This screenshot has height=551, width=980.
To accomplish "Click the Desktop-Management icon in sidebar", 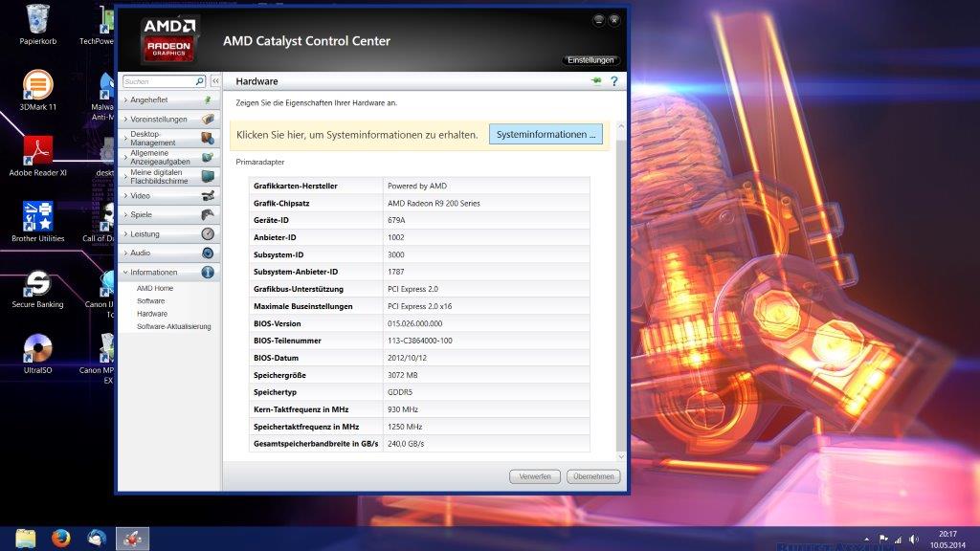I will tap(208, 138).
